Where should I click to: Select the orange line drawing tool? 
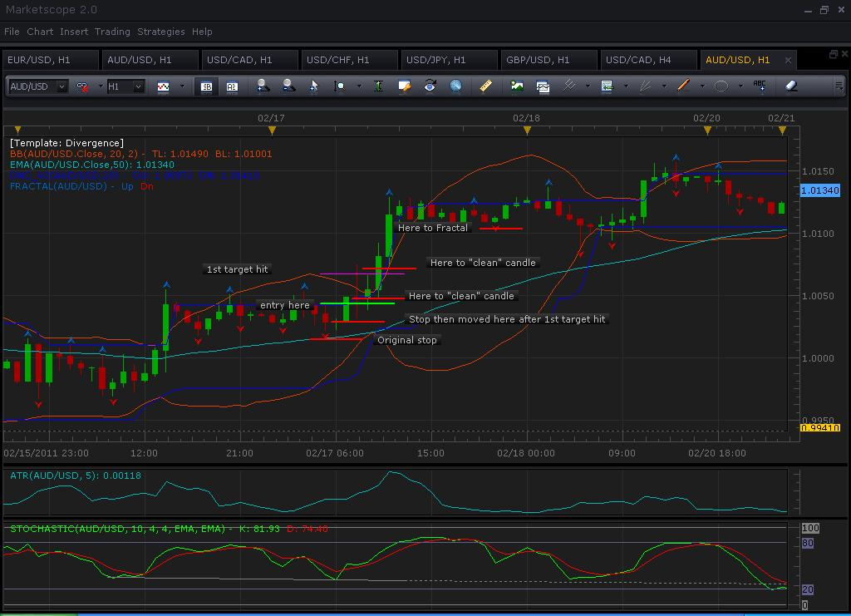(x=683, y=86)
